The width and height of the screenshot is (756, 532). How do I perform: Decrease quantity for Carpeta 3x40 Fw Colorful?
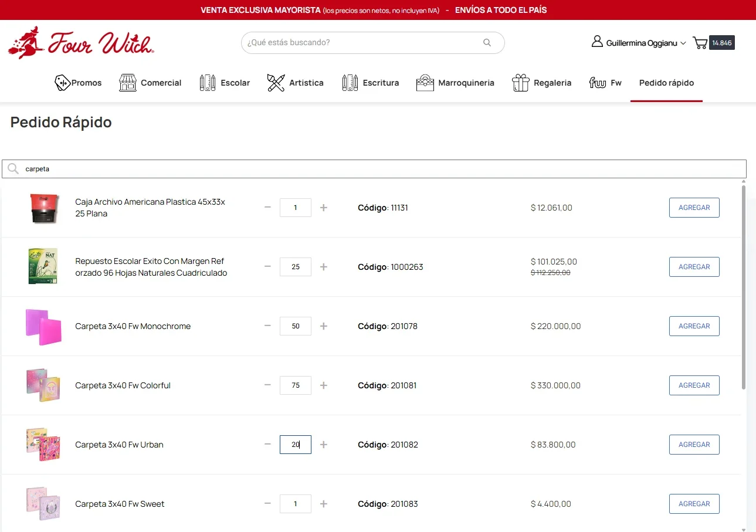(267, 385)
